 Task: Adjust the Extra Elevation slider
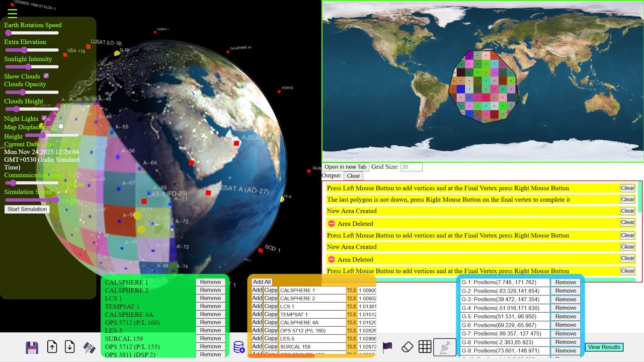32,50
